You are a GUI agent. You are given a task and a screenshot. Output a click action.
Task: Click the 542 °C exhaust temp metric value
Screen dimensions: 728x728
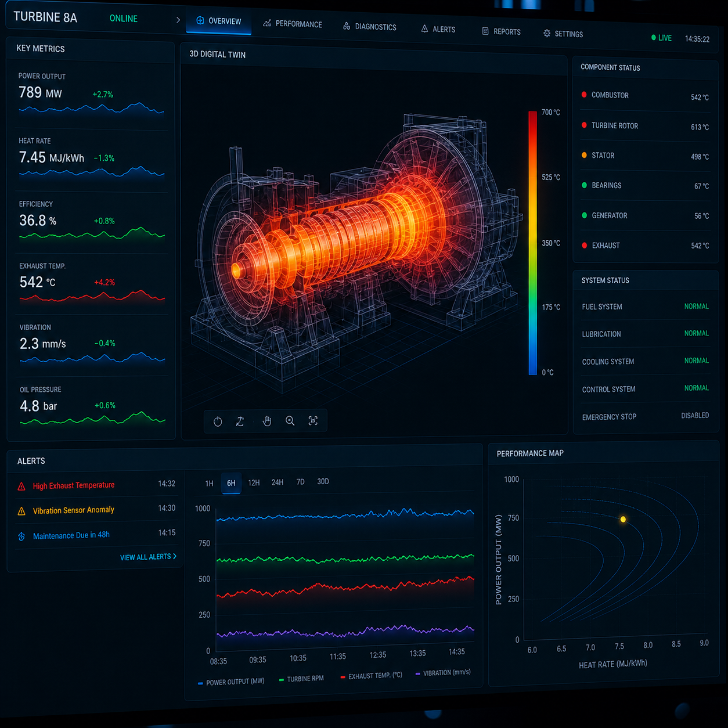(38, 282)
